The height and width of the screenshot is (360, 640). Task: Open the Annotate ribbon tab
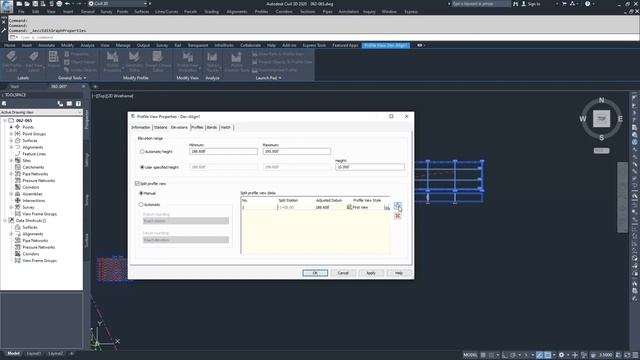(46, 45)
